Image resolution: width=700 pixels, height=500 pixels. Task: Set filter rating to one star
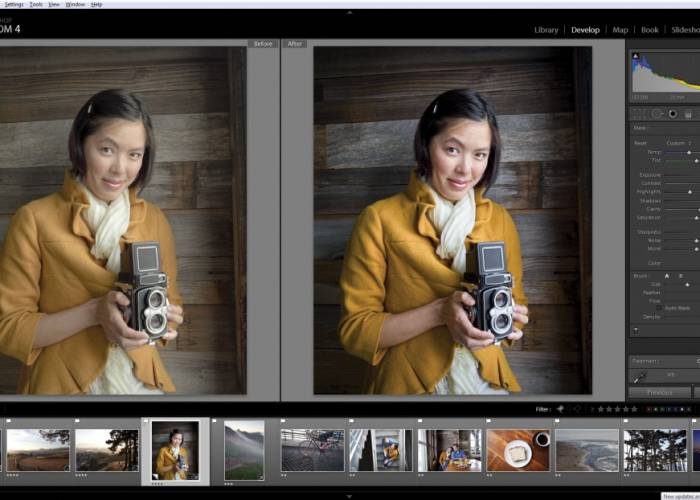[600, 409]
